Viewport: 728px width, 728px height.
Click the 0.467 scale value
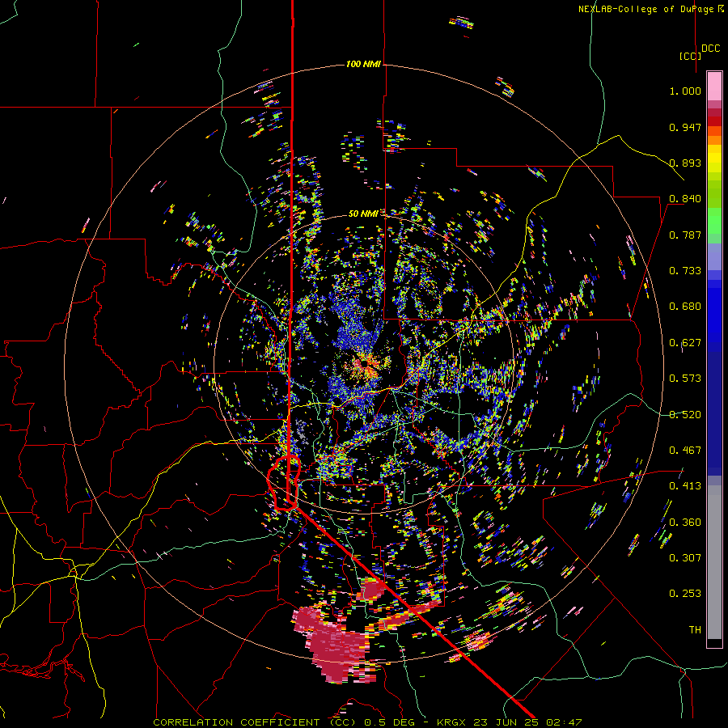click(x=685, y=451)
